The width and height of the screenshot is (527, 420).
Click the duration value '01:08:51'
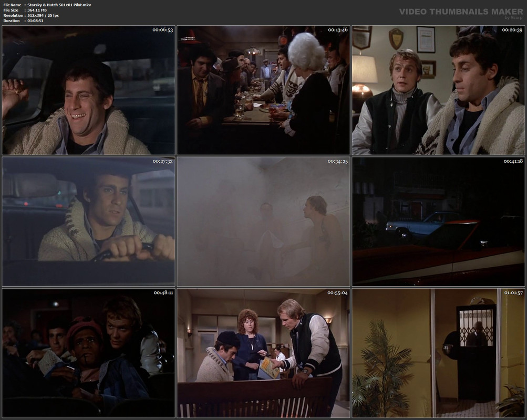coord(35,21)
